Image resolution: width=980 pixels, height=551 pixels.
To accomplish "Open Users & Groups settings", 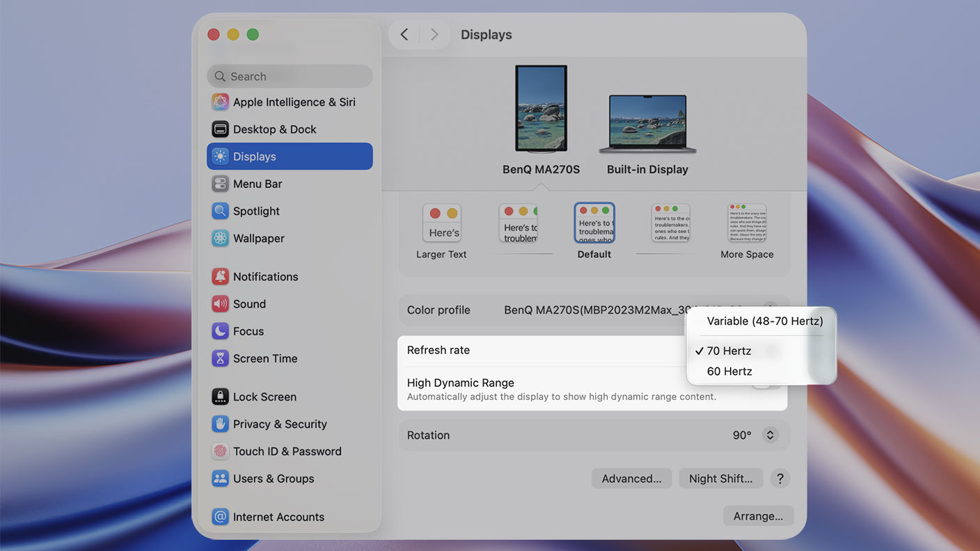I will click(x=290, y=479).
